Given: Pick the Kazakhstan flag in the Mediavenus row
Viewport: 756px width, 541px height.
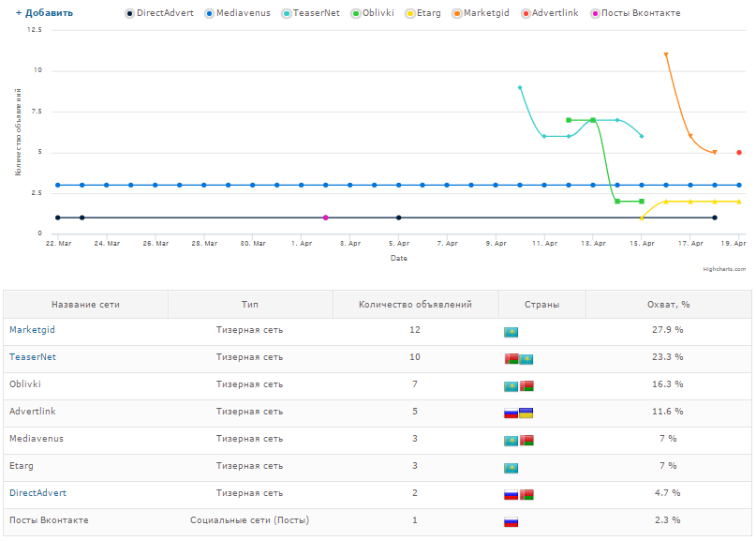Looking at the screenshot, I should 511,441.
